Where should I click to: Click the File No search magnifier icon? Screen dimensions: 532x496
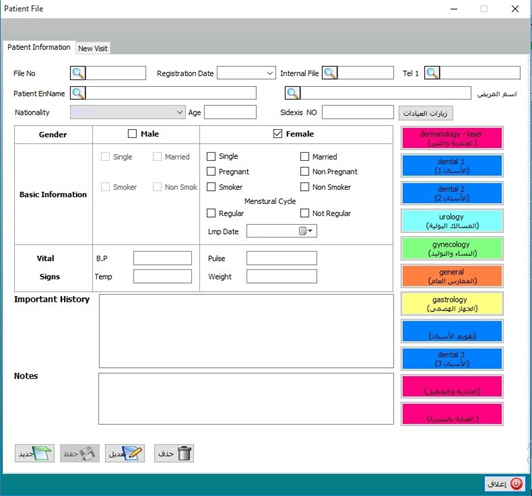(x=78, y=73)
